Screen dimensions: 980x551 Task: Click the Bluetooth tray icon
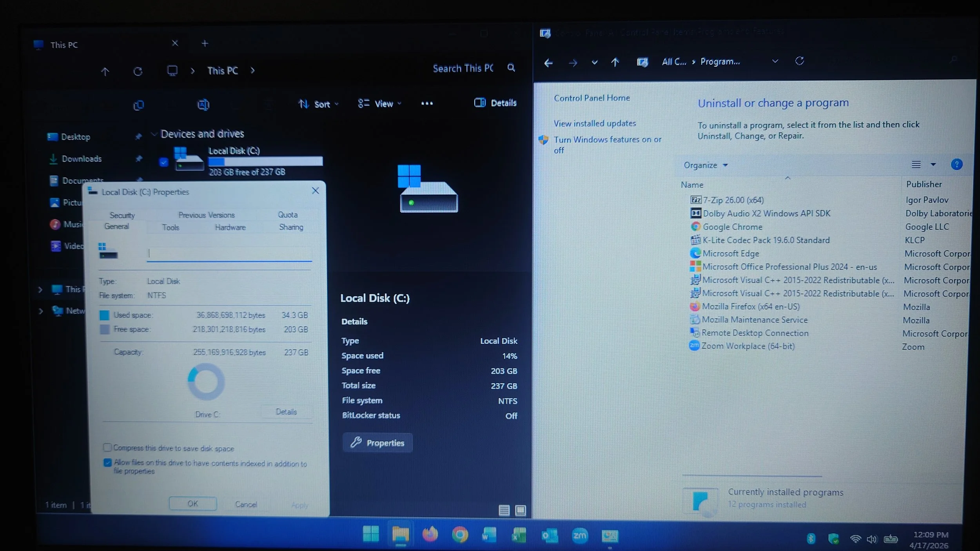pyautogui.click(x=811, y=539)
